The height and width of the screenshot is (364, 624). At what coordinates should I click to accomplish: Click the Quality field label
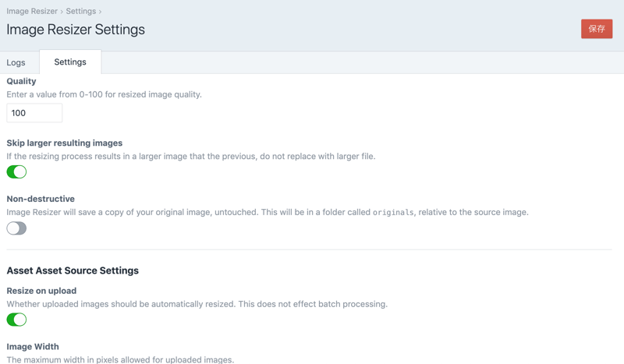point(22,81)
